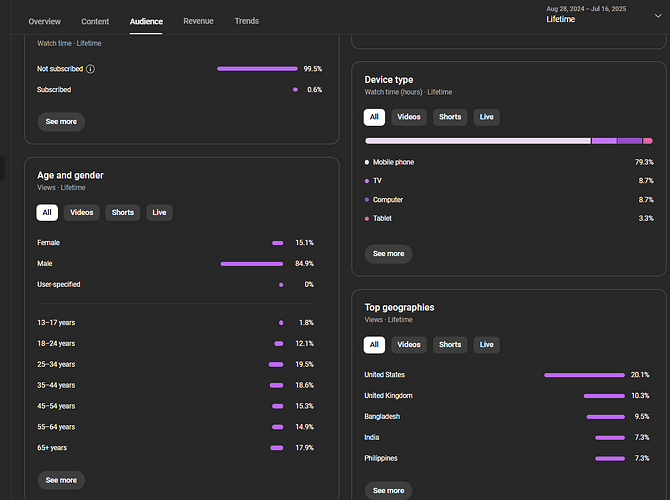This screenshot has height=500, width=670.
Task: Click the Device type heading
Action: 389,80
